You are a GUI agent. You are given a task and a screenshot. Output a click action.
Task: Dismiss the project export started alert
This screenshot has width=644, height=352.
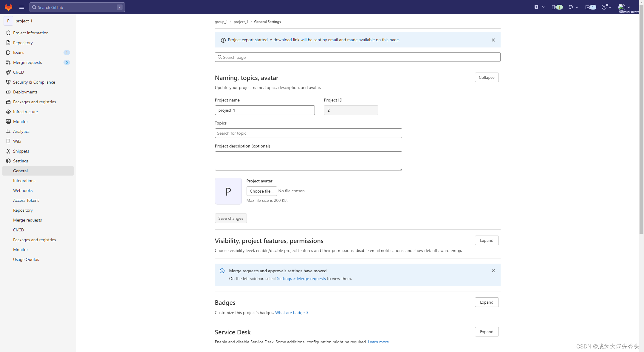click(493, 40)
